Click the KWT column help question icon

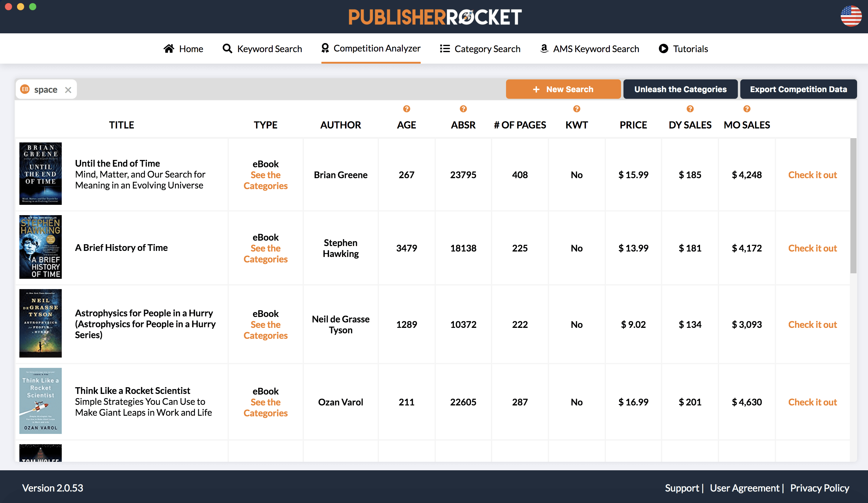pos(576,109)
